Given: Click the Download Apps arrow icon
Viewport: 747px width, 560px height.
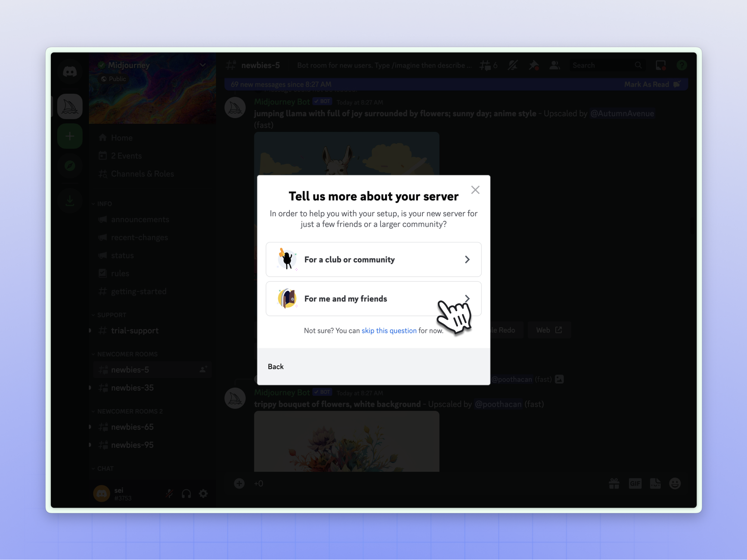Looking at the screenshot, I should click(x=70, y=201).
